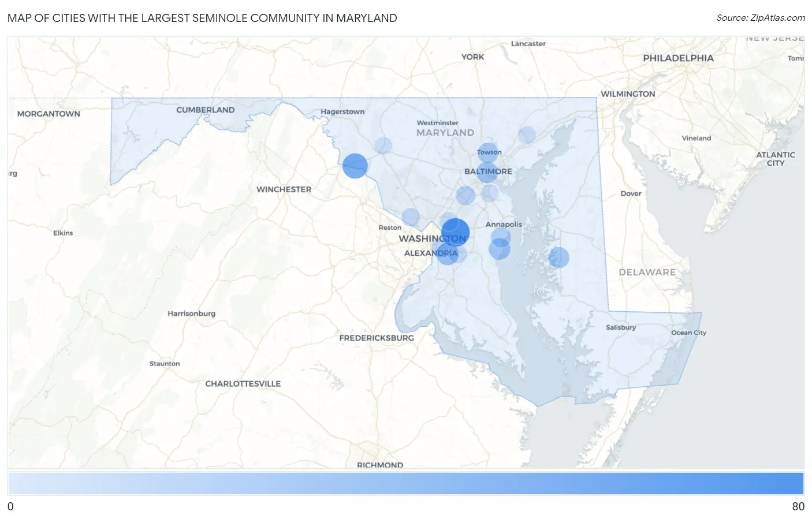Click the RICHMOND label
The height and width of the screenshot is (519, 812).
[x=380, y=465]
